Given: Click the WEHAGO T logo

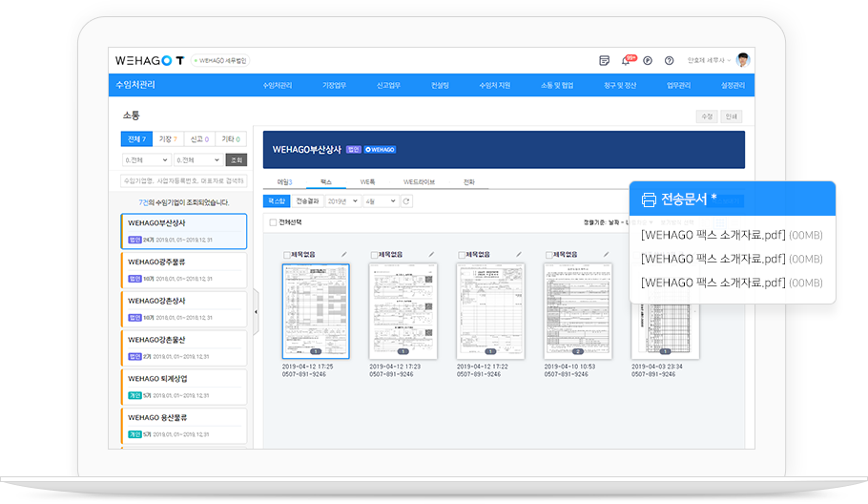Looking at the screenshot, I should pos(150,60).
